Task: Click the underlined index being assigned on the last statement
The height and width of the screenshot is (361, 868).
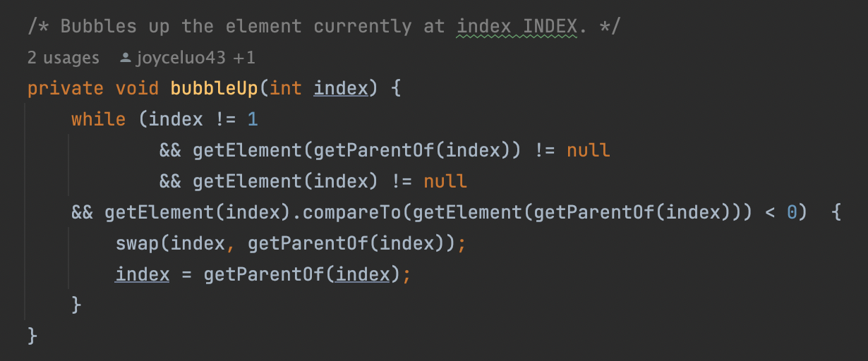Action: [x=143, y=274]
